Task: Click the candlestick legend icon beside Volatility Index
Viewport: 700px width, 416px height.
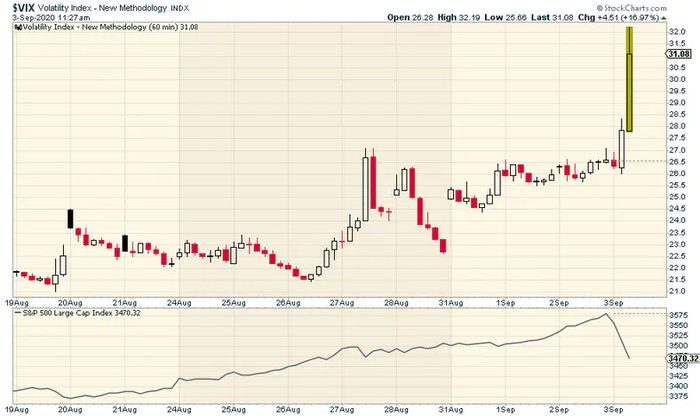Action: 18,27
